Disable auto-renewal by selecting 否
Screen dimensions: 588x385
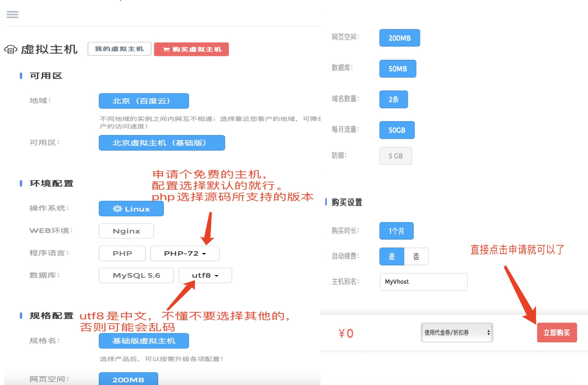[x=416, y=256]
